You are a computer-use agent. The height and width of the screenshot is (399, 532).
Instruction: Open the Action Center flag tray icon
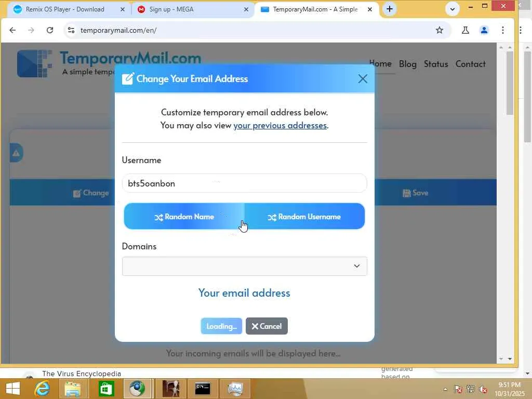(458, 389)
